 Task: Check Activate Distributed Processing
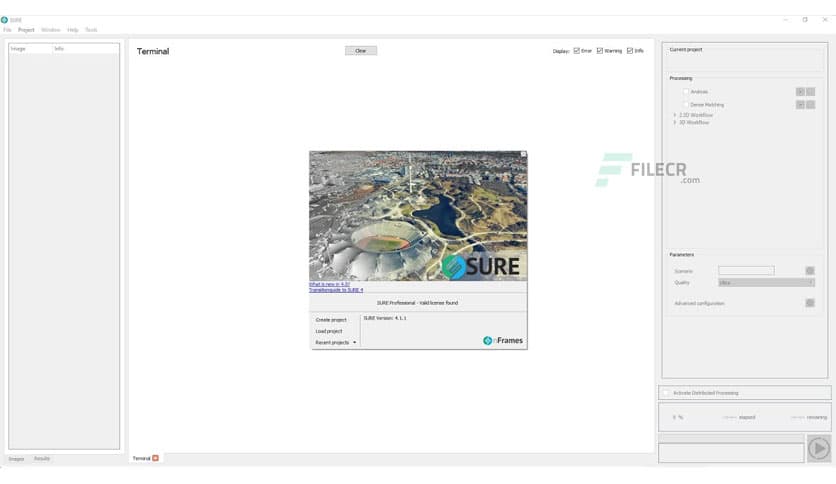pyautogui.click(x=665, y=393)
